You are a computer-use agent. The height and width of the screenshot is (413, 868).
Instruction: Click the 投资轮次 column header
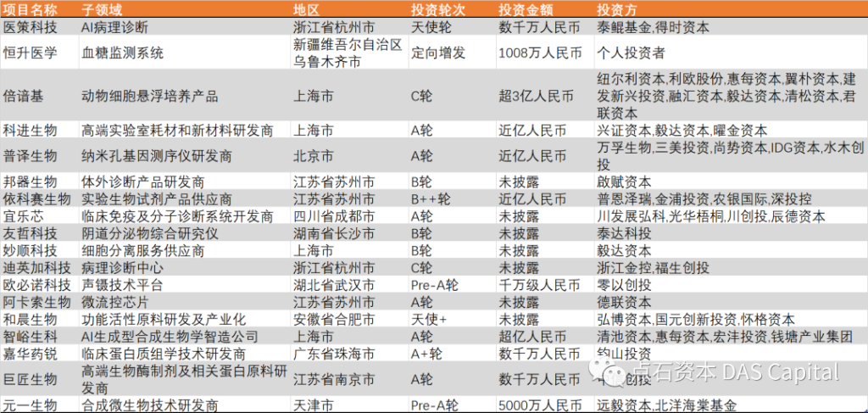click(452, 8)
